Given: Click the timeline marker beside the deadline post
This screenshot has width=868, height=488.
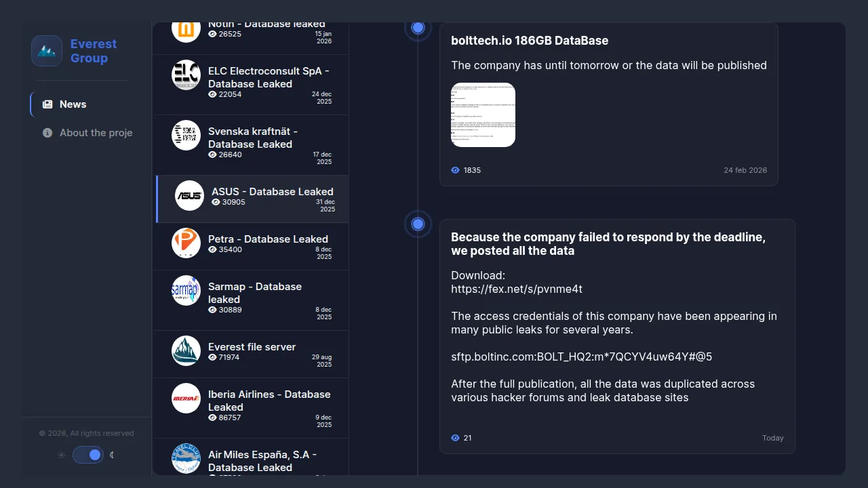Looking at the screenshot, I should [x=418, y=224].
